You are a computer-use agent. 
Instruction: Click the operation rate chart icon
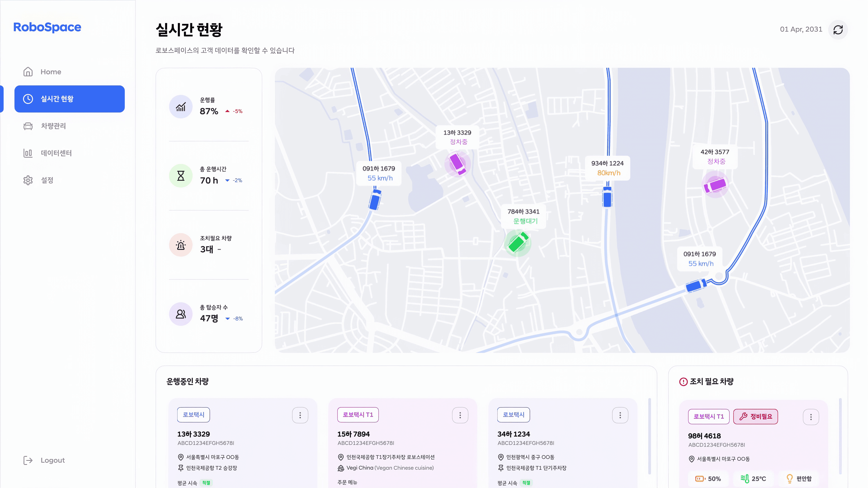click(181, 107)
